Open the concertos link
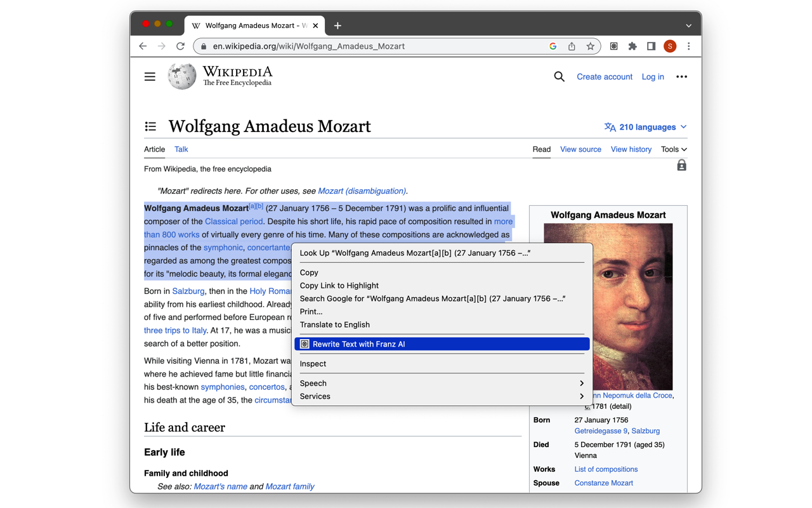This screenshot has width=812, height=508. (x=267, y=387)
